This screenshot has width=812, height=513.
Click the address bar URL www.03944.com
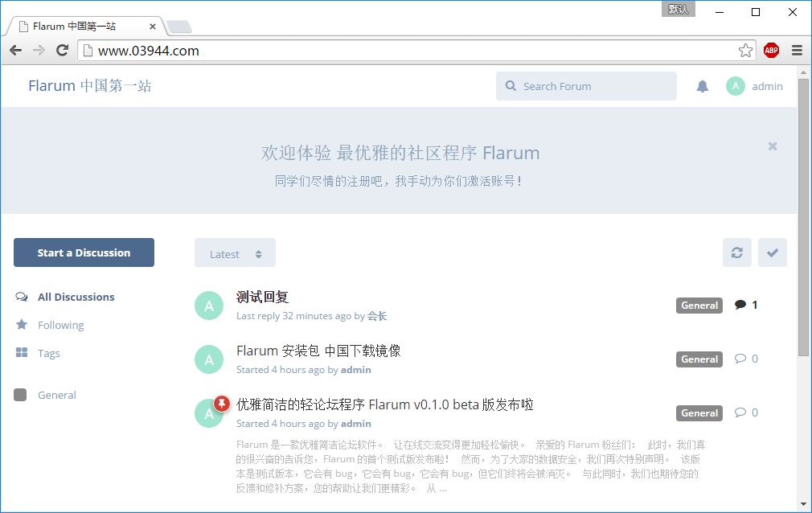(148, 51)
